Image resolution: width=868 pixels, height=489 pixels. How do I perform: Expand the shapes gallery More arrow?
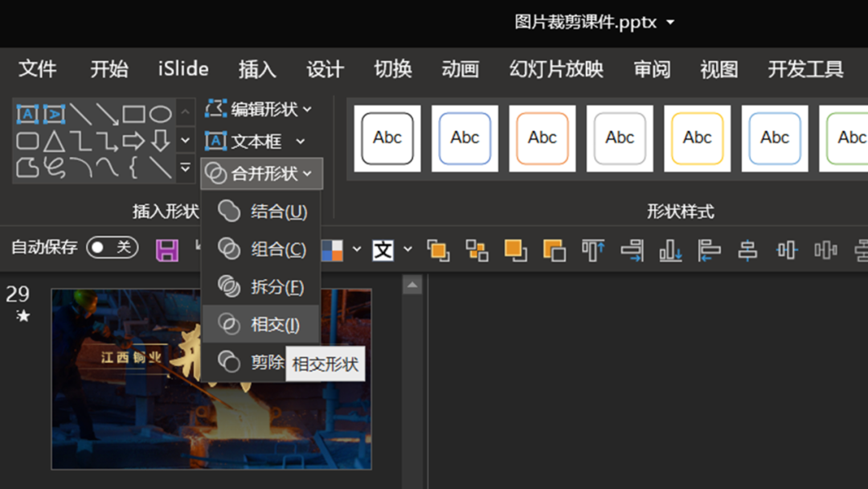[185, 167]
